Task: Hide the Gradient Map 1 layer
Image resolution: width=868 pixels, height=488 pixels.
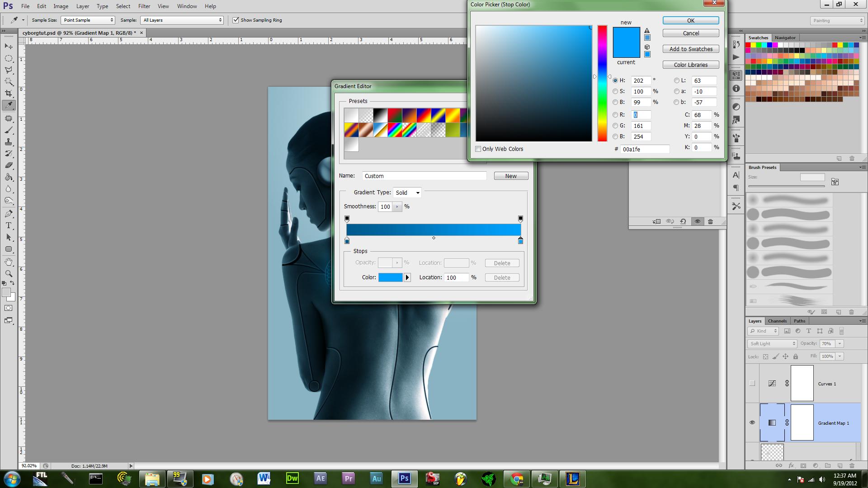Action: (752, 422)
